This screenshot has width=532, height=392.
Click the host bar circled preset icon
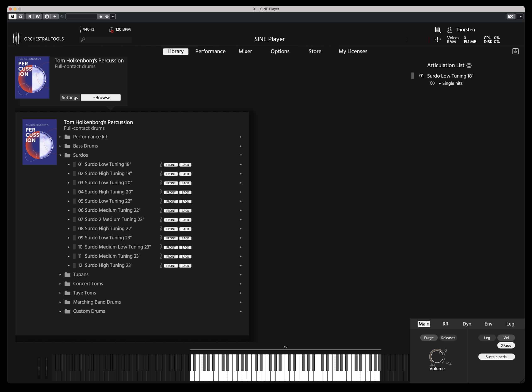coord(47,16)
